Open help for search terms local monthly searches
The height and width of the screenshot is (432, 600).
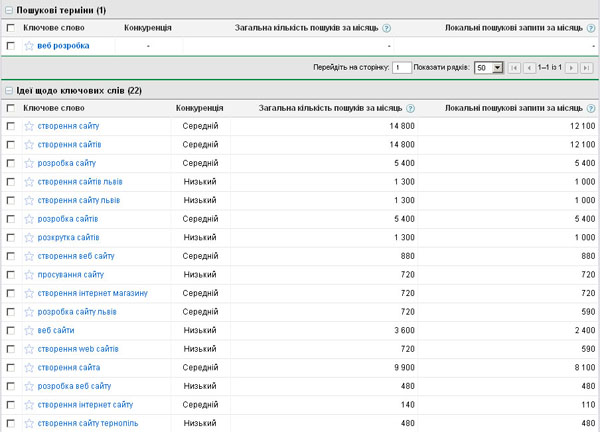(591, 28)
